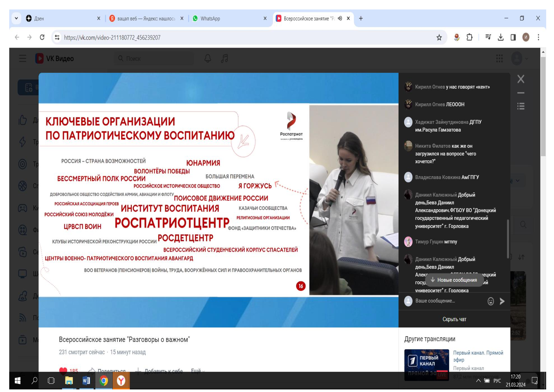Jump to Новые сообщения in the chat

[454, 280]
